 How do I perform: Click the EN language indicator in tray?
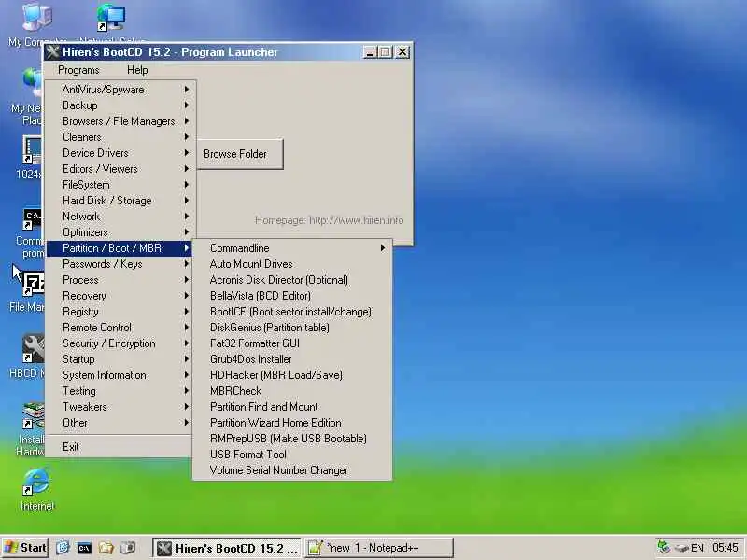pyautogui.click(x=698, y=548)
